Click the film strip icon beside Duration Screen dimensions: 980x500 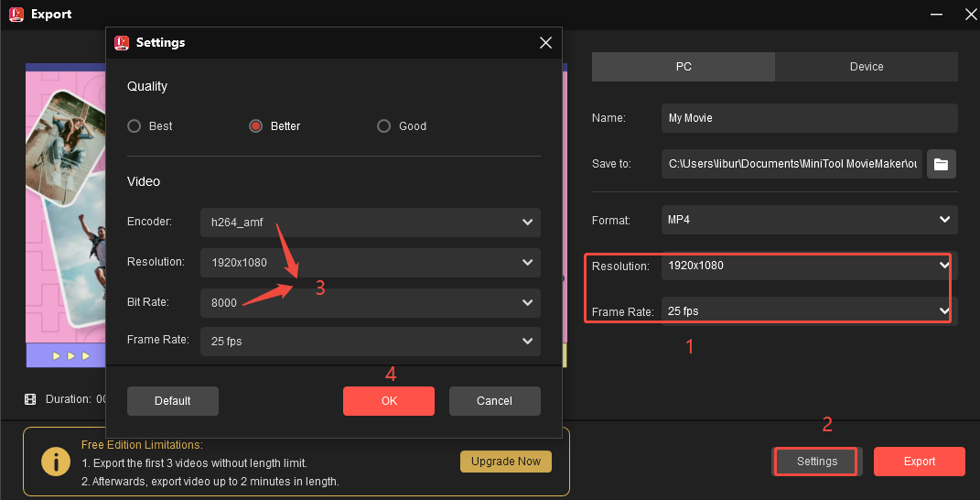click(x=30, y=399)
